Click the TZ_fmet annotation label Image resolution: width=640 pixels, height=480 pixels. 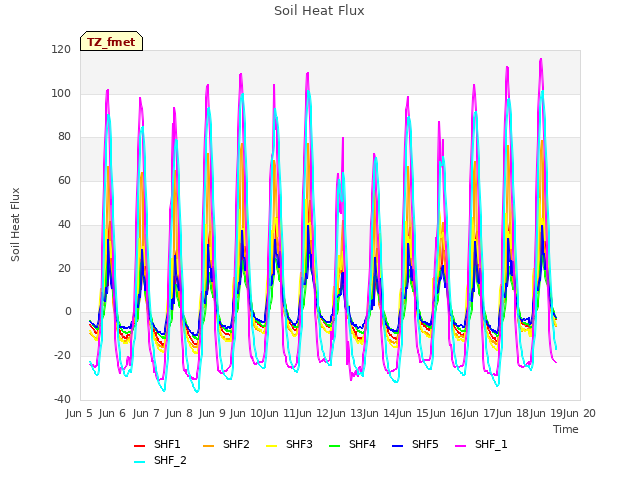[x=111, y=42]
